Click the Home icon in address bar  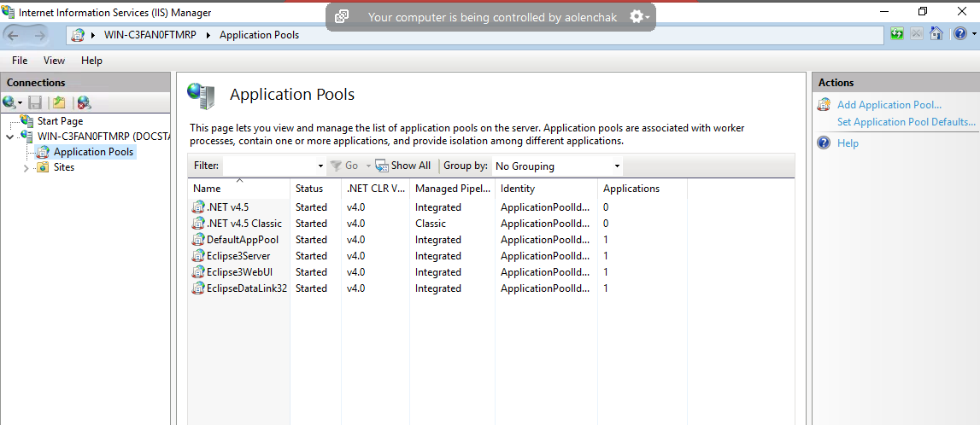pos(936,34)
